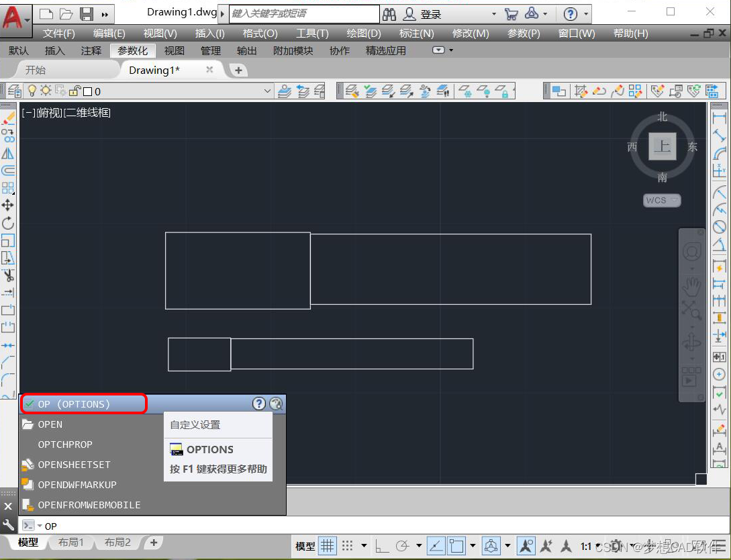Select the Angular dimension tool
The width and height of the screenshot is (731, 560).
[x=720, y=244]
